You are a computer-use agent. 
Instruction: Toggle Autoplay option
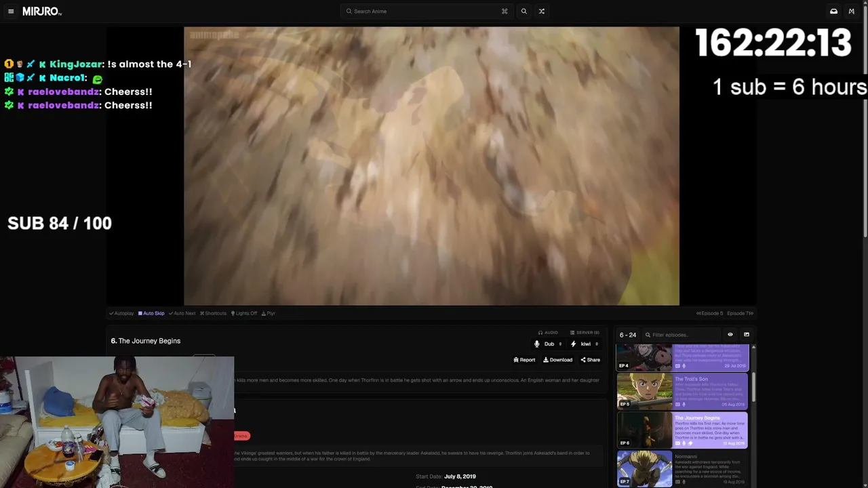pyautogui.click(x=121, y=313)
